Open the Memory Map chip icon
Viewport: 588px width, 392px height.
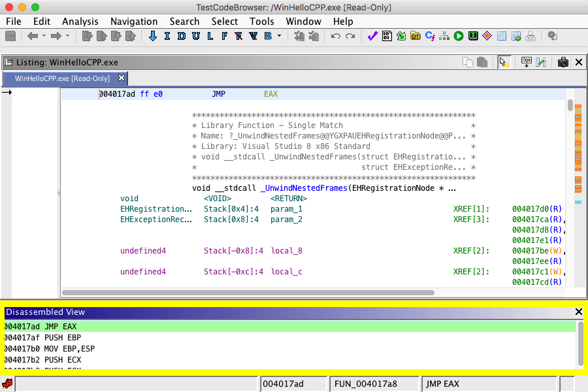pyautogui.click(x=473, y=36)
